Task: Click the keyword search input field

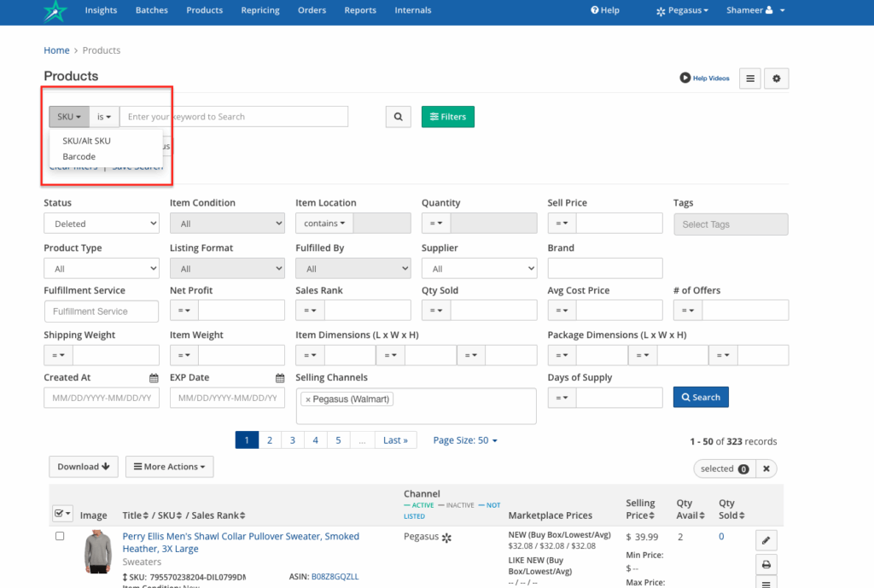Action: [x=233, y=117]
